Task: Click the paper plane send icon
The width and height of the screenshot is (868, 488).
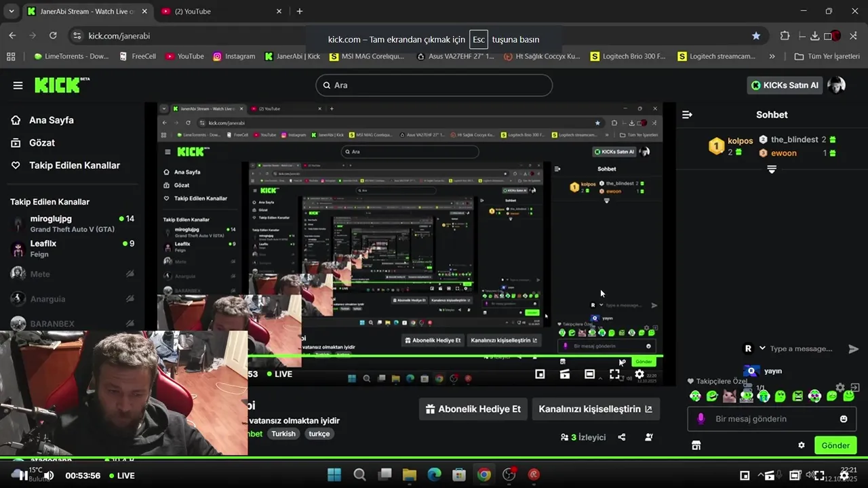Action: point(854,348)
